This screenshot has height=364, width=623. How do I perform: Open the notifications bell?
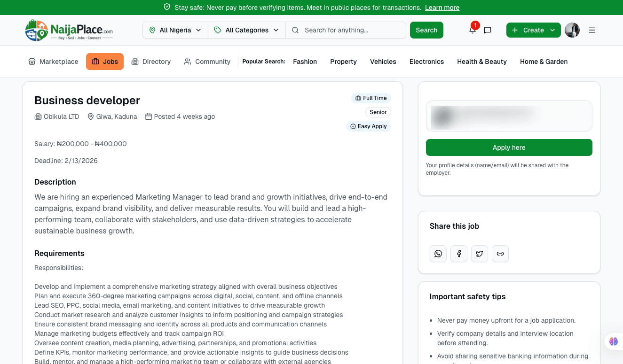pos(472,30)
